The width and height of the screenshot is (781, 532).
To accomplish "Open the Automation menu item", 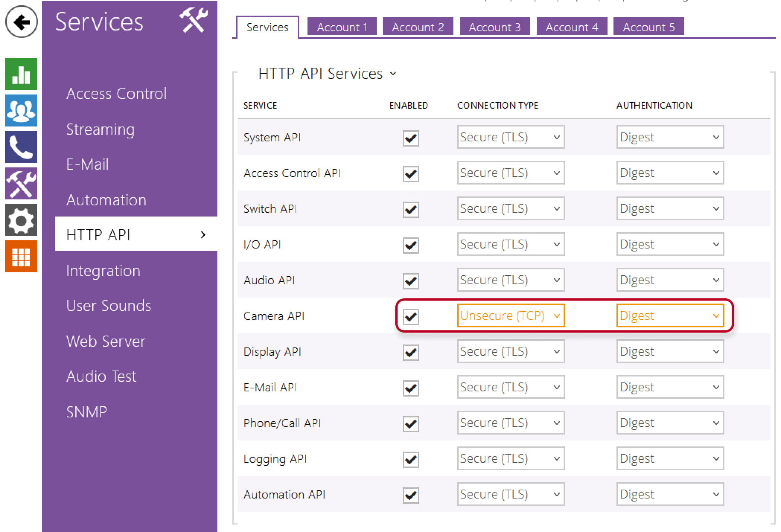I will pyautogui.click(x=106, y=200).
